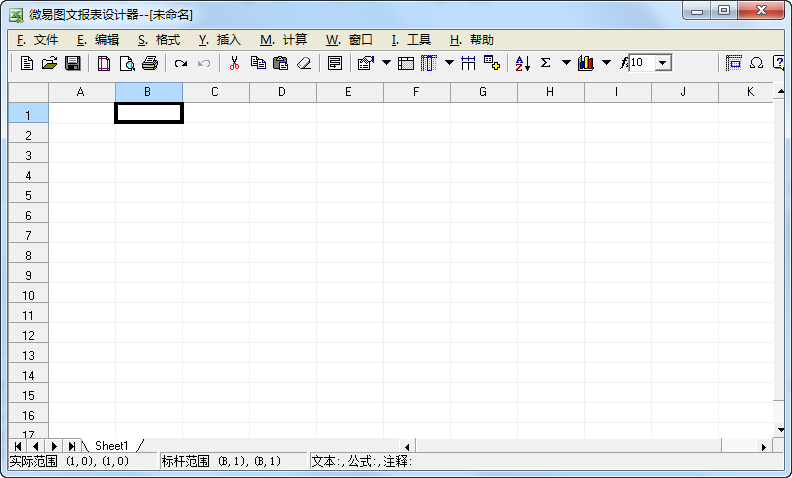The width and height of the screenshot is (792, 478).
Task: Open the 格式 menu
Action: [x=159, y=40]
